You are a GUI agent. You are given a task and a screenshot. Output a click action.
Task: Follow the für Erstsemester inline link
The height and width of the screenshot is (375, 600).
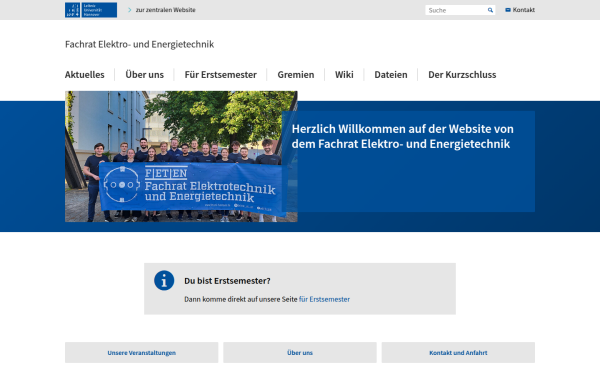[324, 299]
